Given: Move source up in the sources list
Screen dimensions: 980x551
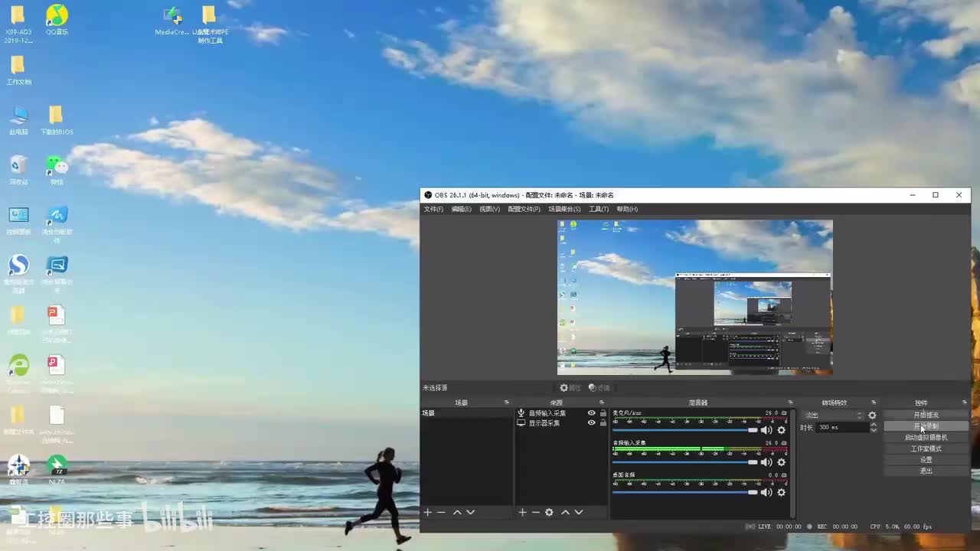Looking at the screenshot, I should tap(565, 512).
